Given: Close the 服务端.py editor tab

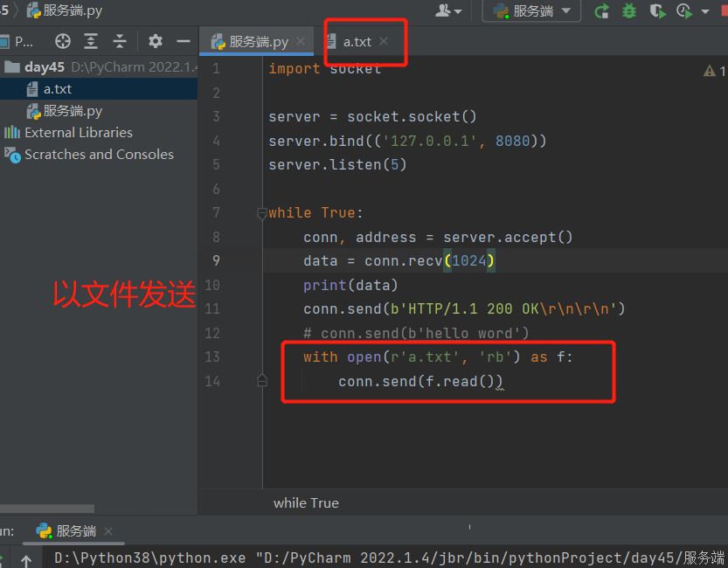Looking at the screenshot, I should click(301, 41).
